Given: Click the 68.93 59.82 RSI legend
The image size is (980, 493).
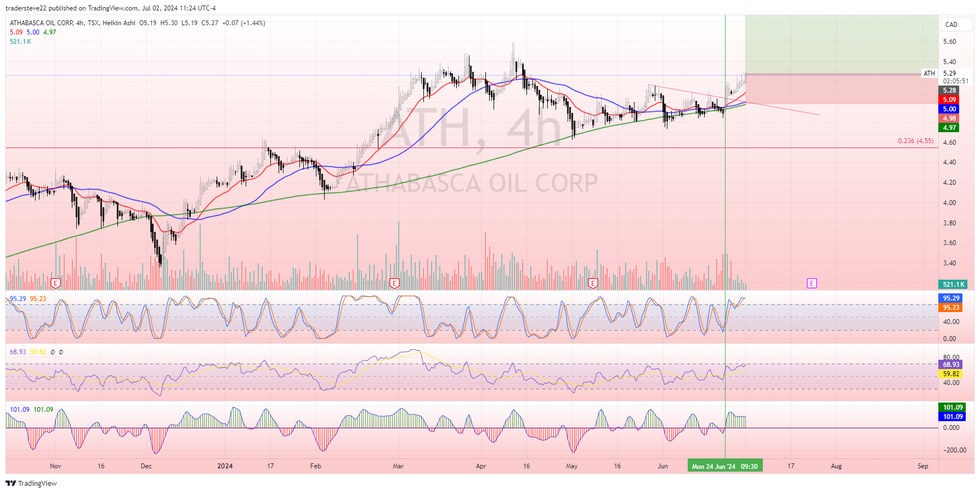Looking at the screenshot, I should coord(28,352).
